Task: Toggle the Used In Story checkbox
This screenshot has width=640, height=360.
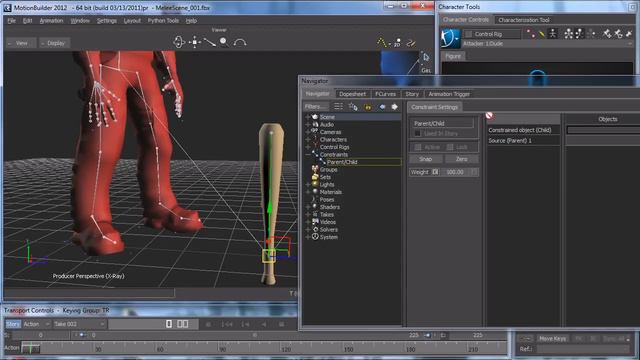Action: click(418, 133)
